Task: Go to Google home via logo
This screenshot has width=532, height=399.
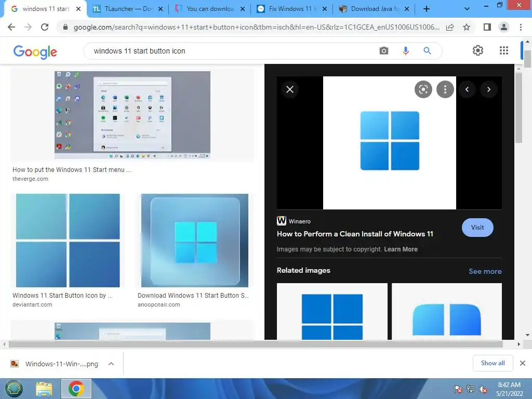Action: click(x=35, y=51)
